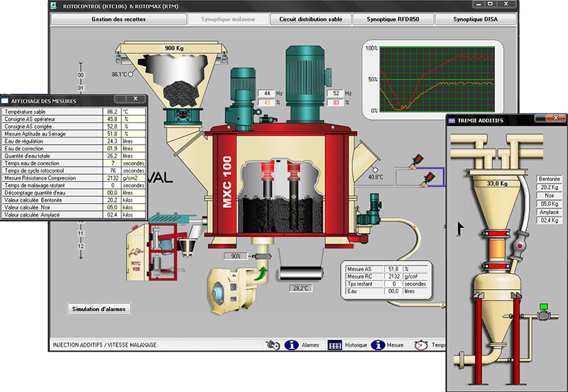Click the RTC 106 sampler unit
The image size is (568, 392).
pyautogui.click(x=151, y=252)
